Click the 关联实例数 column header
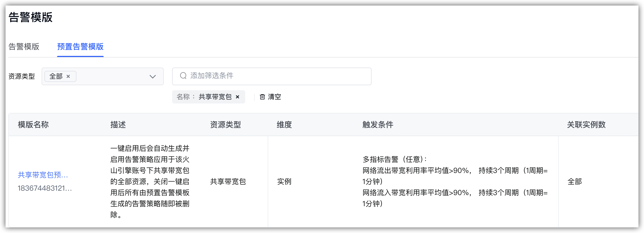Screen dimensions: 644x233 pyautogui.click(x=586, y=125)
